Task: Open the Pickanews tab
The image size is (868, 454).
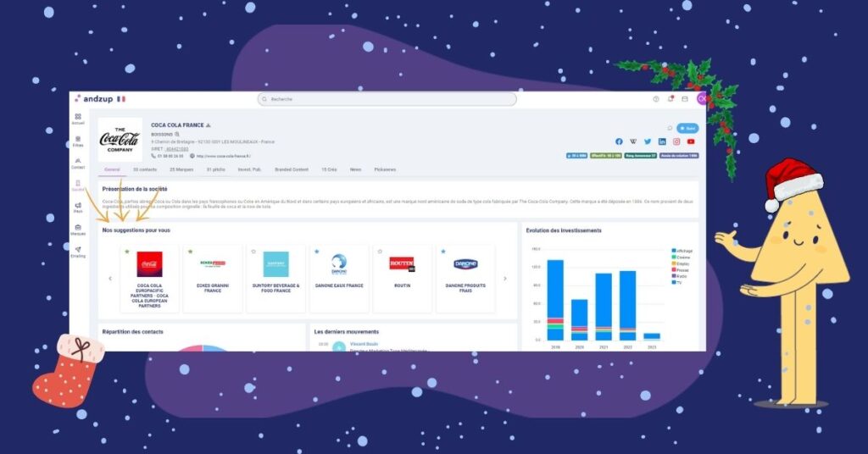Action: pos(386,169)
